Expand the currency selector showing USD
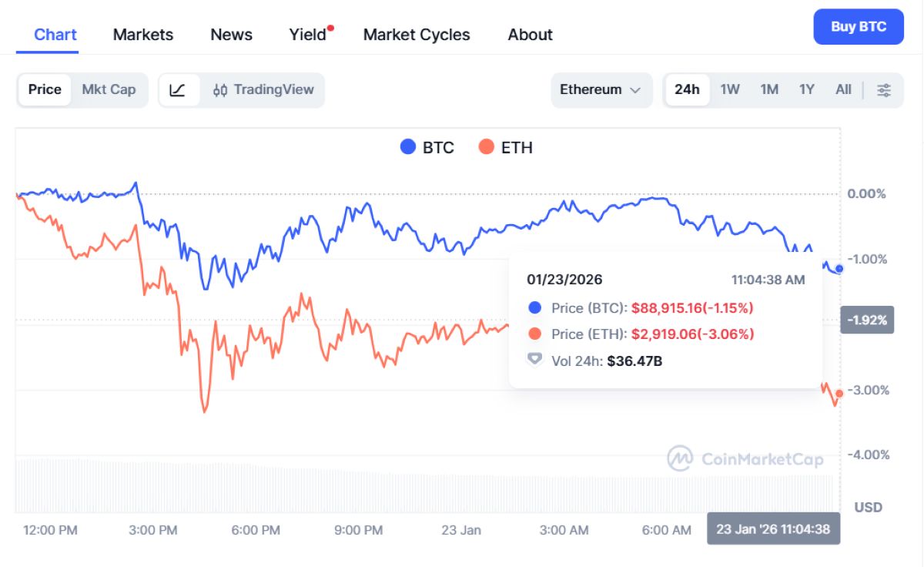The image size is (924, 567). pos(867,507)
